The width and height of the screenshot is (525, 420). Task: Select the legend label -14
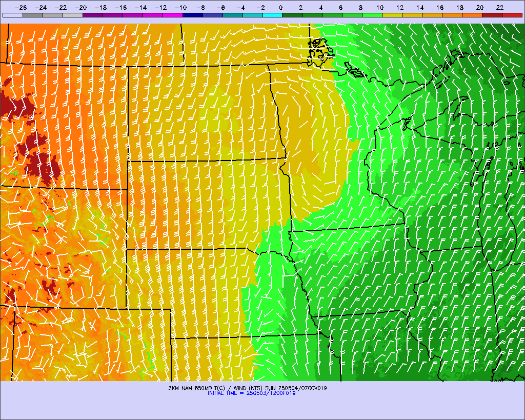coord(140,7)
